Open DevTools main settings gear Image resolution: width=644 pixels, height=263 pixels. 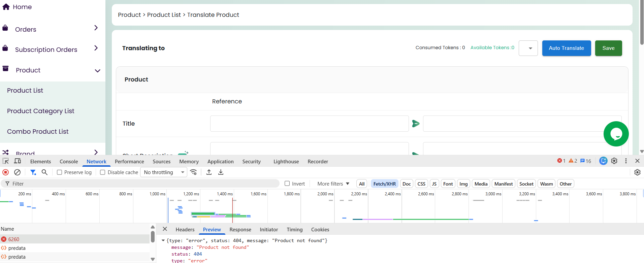(614, 161)
